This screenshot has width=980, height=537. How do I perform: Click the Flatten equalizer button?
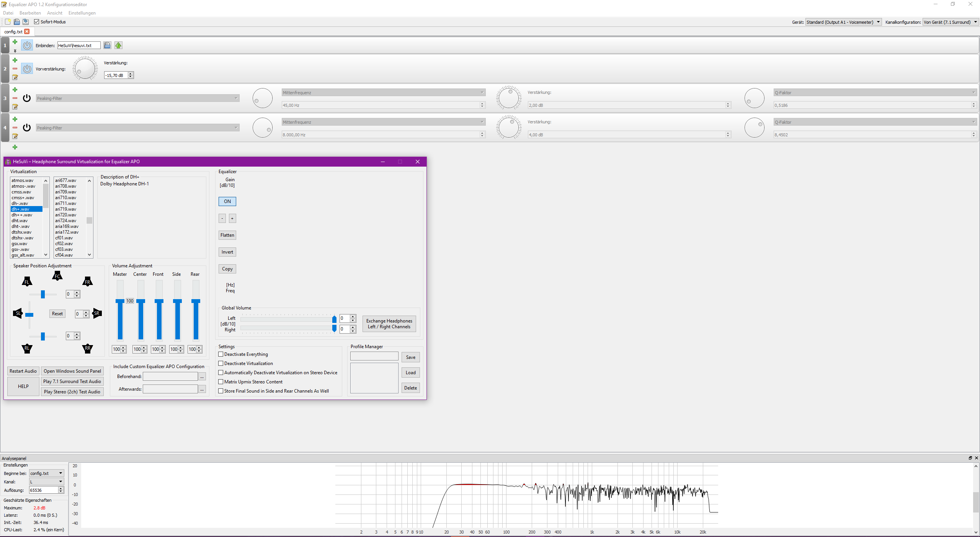click(227, 235)
